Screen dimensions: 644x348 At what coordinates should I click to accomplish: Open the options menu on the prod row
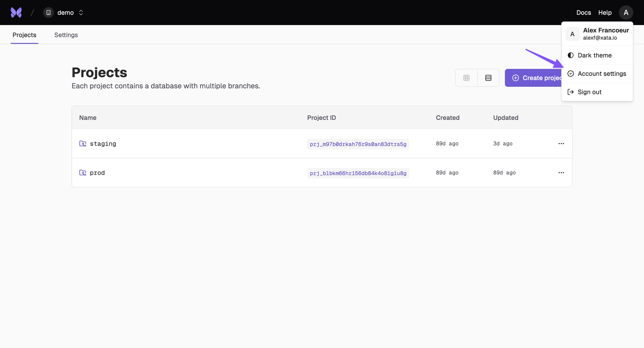point(561,172)
